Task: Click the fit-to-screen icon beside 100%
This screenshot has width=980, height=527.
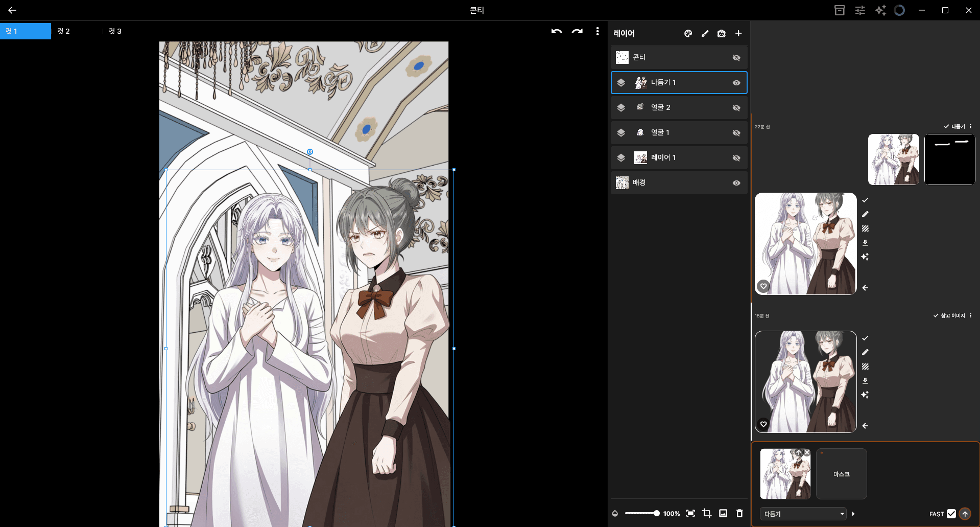Action: [690, 513]
